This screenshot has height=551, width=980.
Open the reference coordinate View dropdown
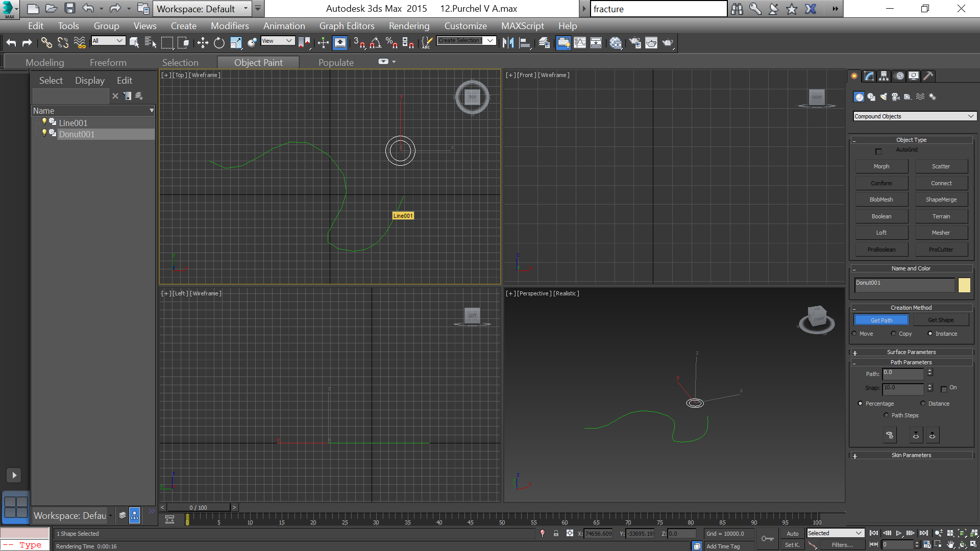278,41
